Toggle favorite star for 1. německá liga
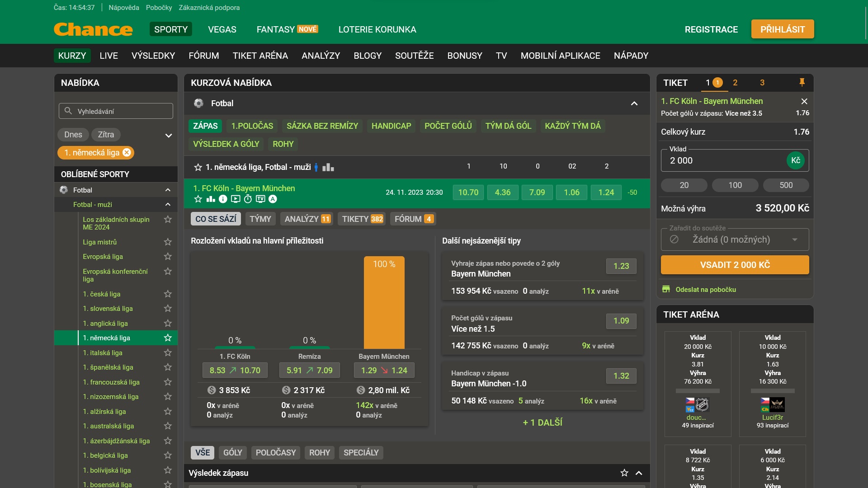This screenshot has width=868, height=488. pyautogui.click(x=168, y=338)
